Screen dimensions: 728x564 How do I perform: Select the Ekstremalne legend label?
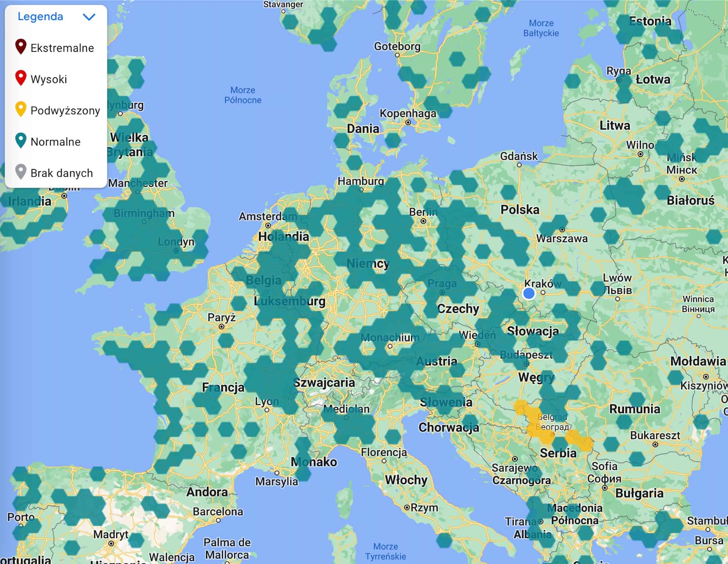point(62,48)
